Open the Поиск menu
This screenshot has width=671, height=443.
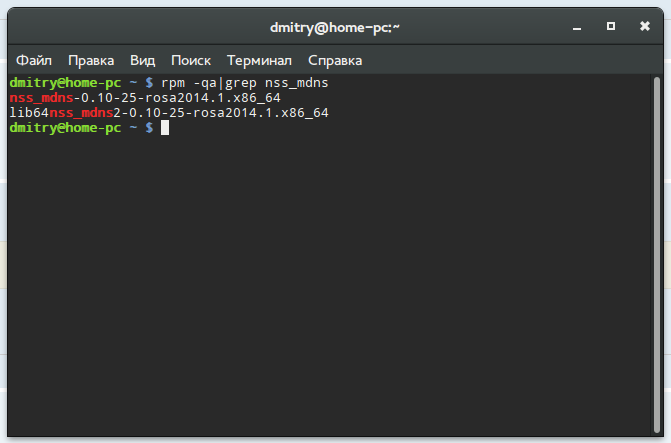pyautogui.click(x=191, y=60)
